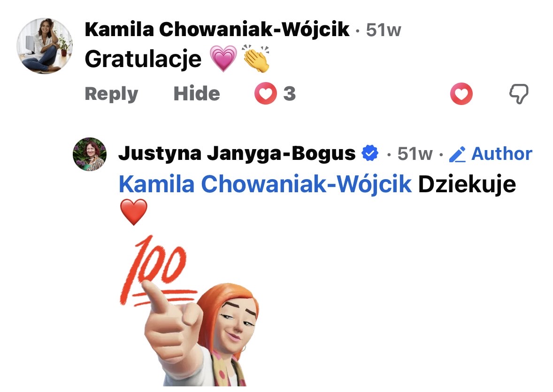553x392 pixels.
Task: Click the 51w timestamp on Kamila's comment
Action: (384, 30)
